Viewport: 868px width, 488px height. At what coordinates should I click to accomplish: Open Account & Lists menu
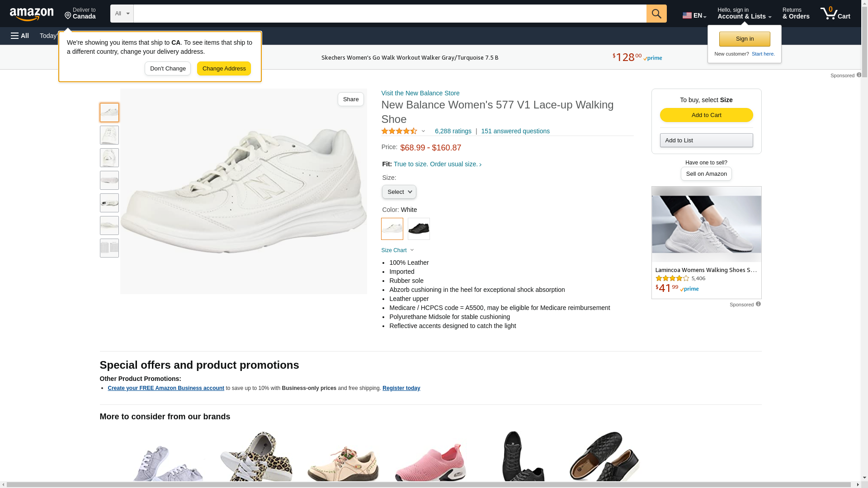coord(744,14)
